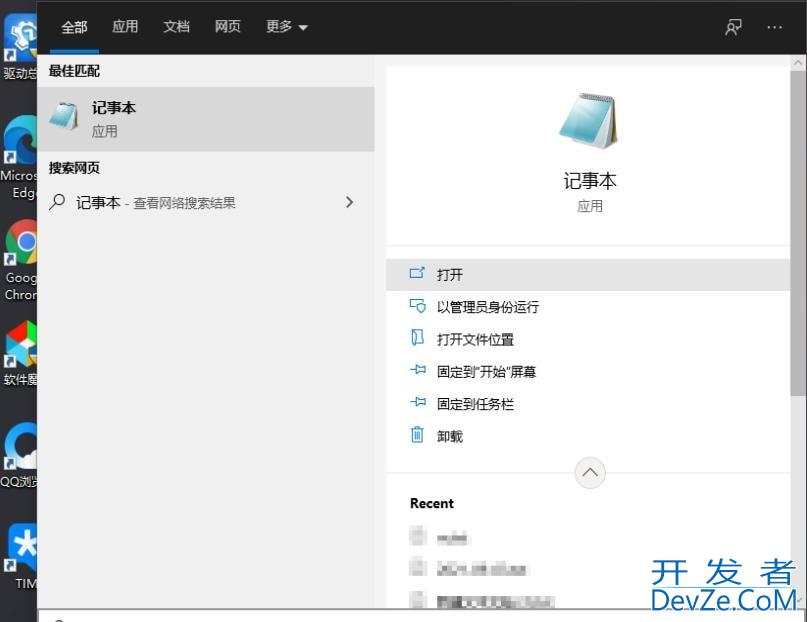
Task: Click the feedback icon in the search header
Action: click(733, 28)
